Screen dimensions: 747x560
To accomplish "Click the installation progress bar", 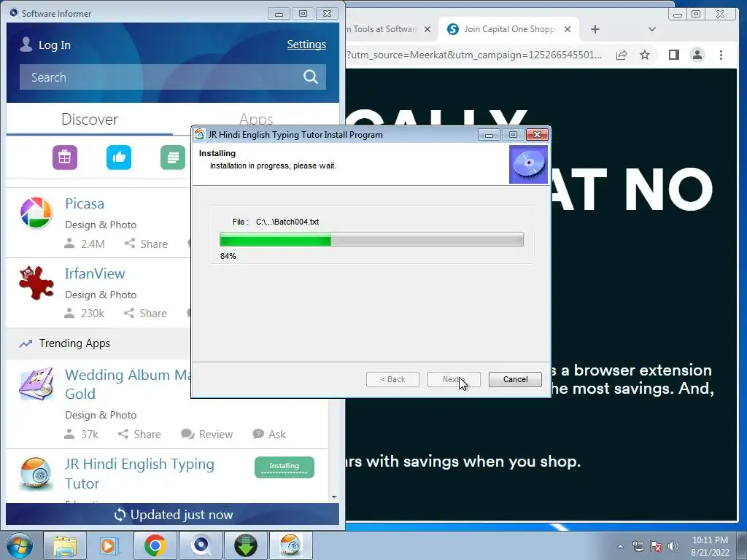I will click(371, 239).
